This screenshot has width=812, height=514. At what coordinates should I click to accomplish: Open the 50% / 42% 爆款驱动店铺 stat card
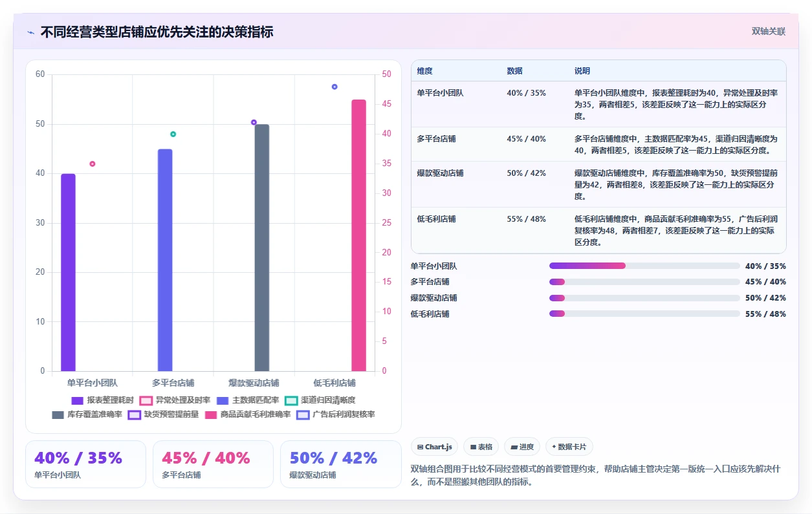[x=341, y=464]
